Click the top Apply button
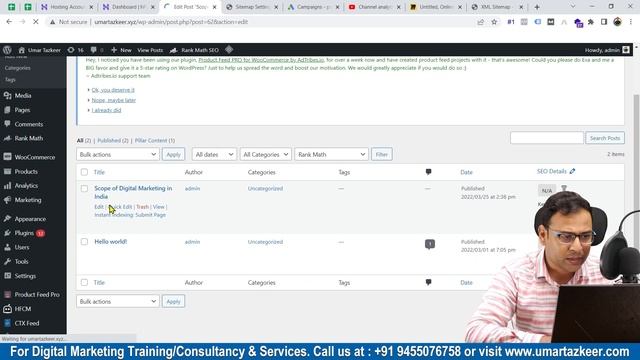 click(x=173, y=154)
